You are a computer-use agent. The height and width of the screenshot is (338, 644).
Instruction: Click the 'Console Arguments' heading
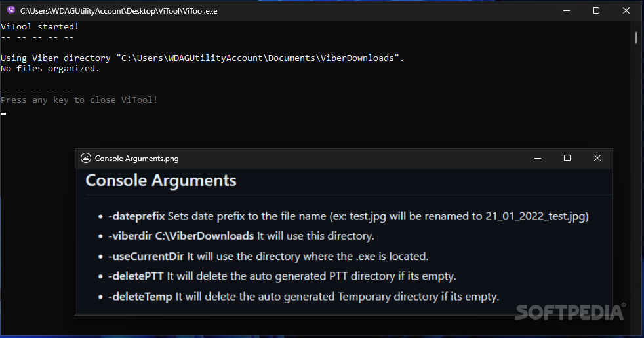161,181
